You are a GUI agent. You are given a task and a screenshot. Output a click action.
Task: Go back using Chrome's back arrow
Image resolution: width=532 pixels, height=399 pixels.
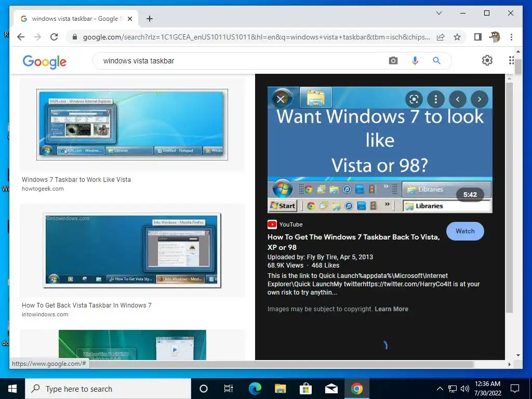[21, 37]
